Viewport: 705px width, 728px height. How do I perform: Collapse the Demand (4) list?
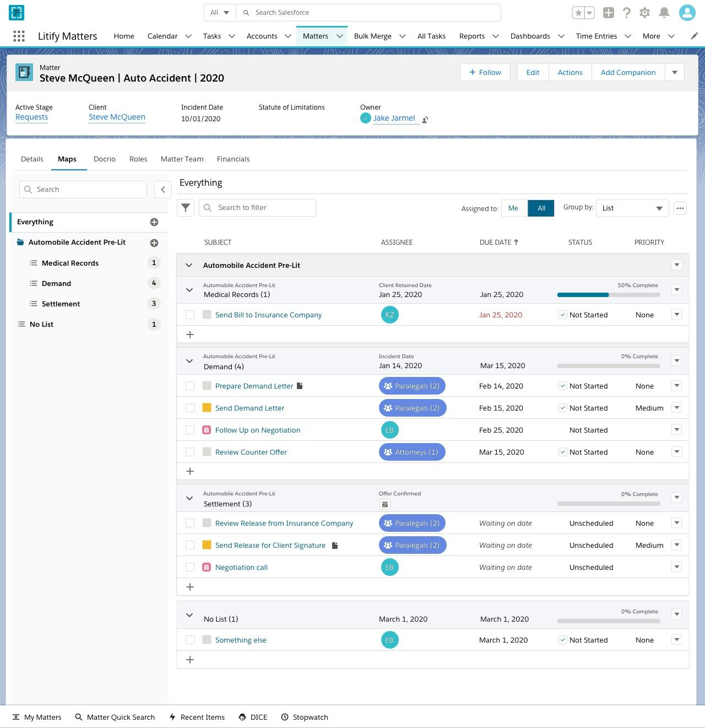tap(189, 361)
